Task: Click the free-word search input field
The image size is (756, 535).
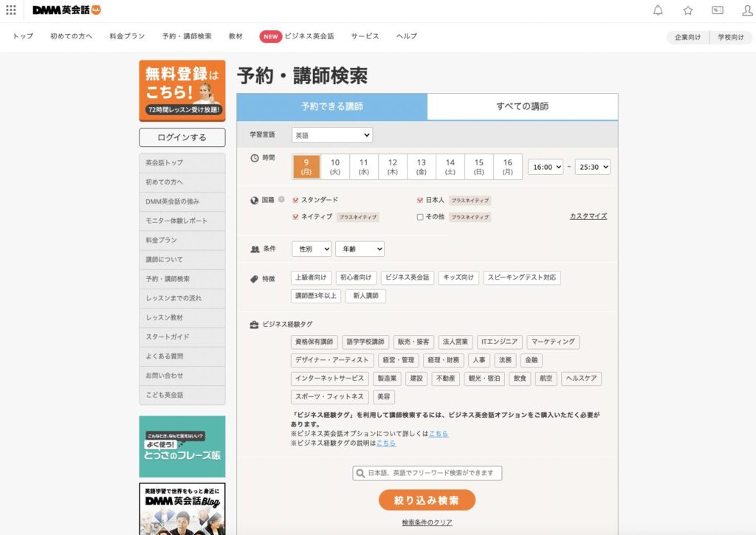Action: [427, 473]
